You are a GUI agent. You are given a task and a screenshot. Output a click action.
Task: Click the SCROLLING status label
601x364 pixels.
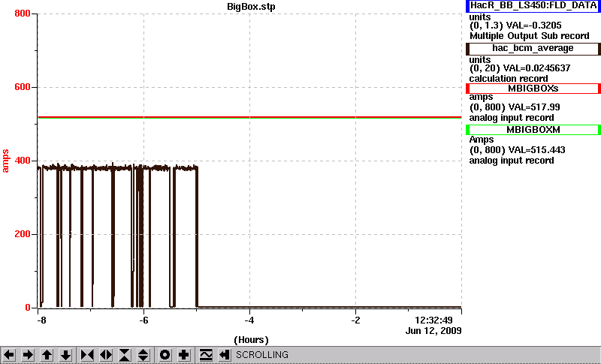point(262,355)
